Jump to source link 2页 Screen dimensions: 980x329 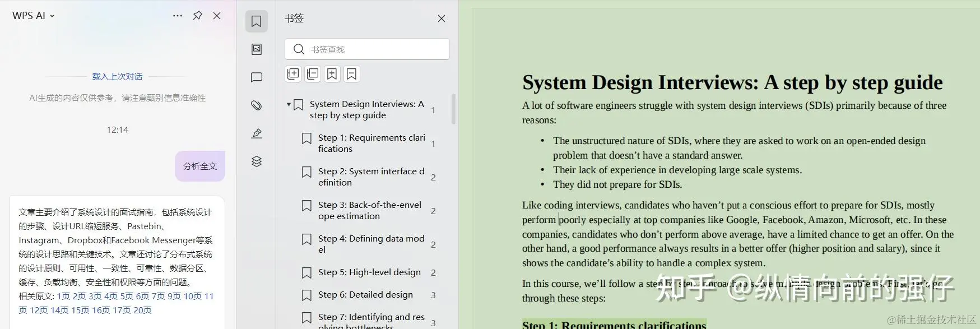click(79, 296)
